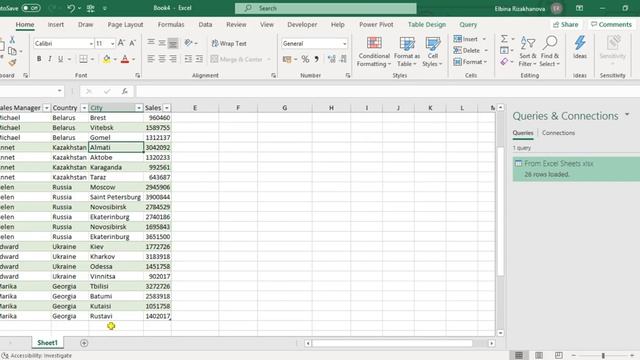Image resolution: width=640 pixels, height=360 pixels.
Task: Open Sort & Filter menu
Action: (527, 52)
